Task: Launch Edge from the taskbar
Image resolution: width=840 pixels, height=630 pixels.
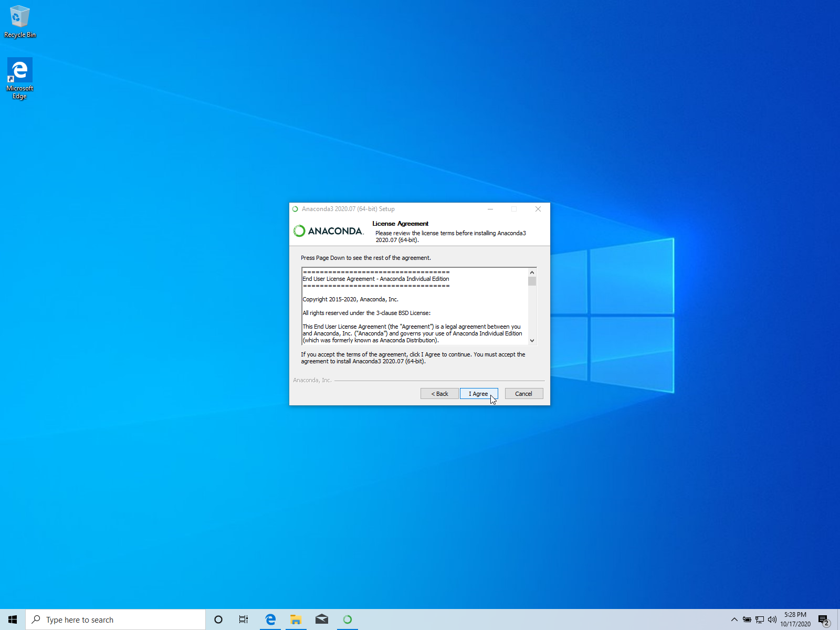Action: (x=270, y=619)
